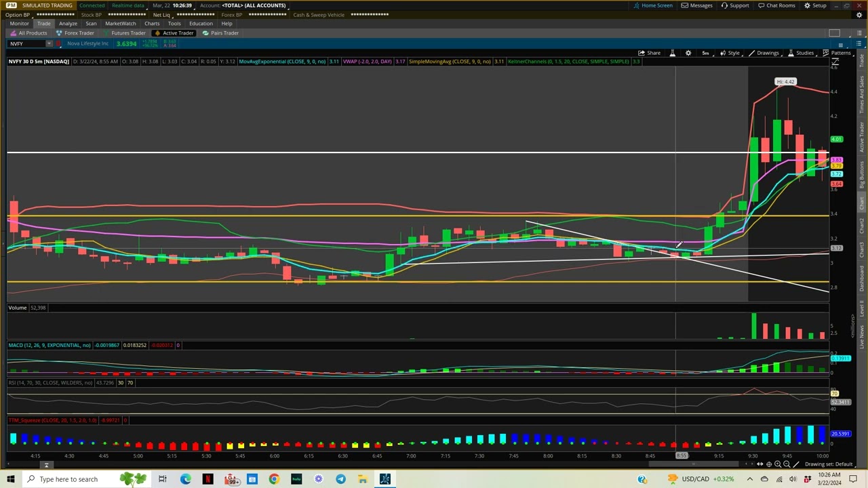Open the Home Screen link
This screenshot has height=488, width=868.
click(652, 5)
